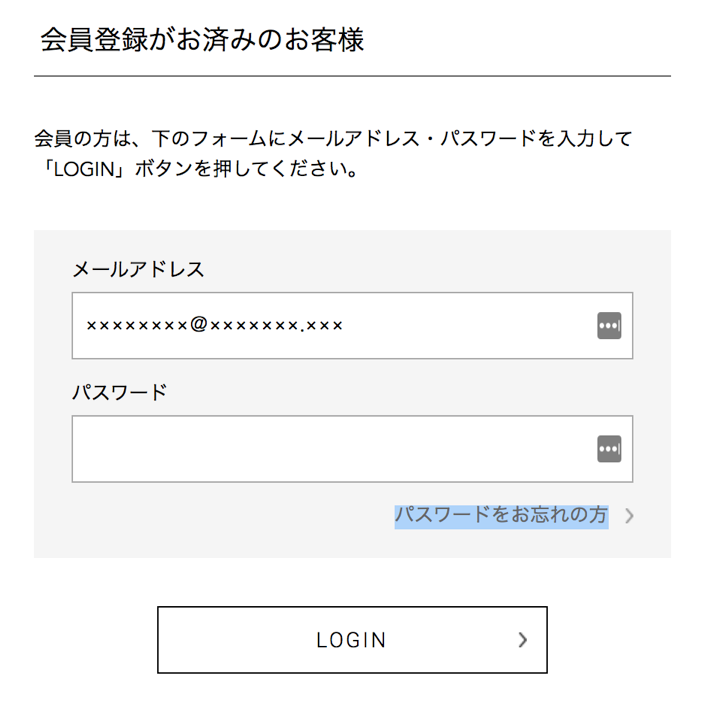Viewport: 708px width, 725px height.
Task: Click the password manager icon in メールアドレス field
Action: point(609,326)
